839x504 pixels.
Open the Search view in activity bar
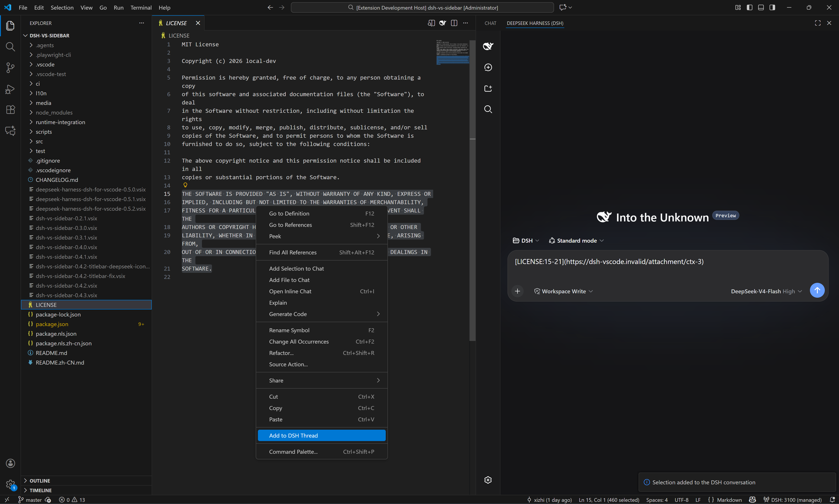tap(10, 47)
